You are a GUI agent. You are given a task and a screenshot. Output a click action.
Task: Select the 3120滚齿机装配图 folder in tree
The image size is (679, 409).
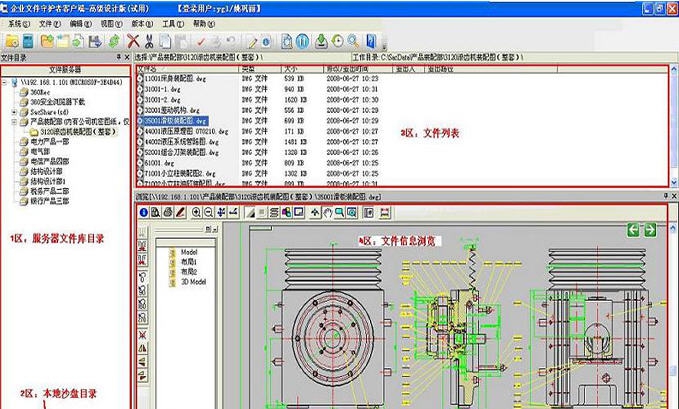[x=78, y=132]
